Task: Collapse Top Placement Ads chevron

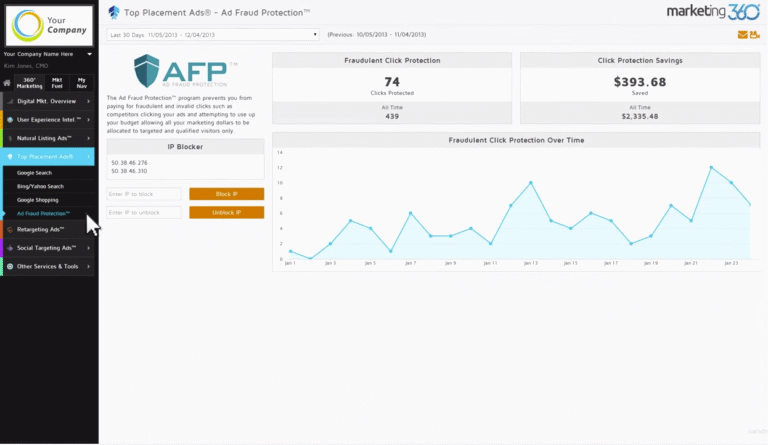Action: (89, 157)
